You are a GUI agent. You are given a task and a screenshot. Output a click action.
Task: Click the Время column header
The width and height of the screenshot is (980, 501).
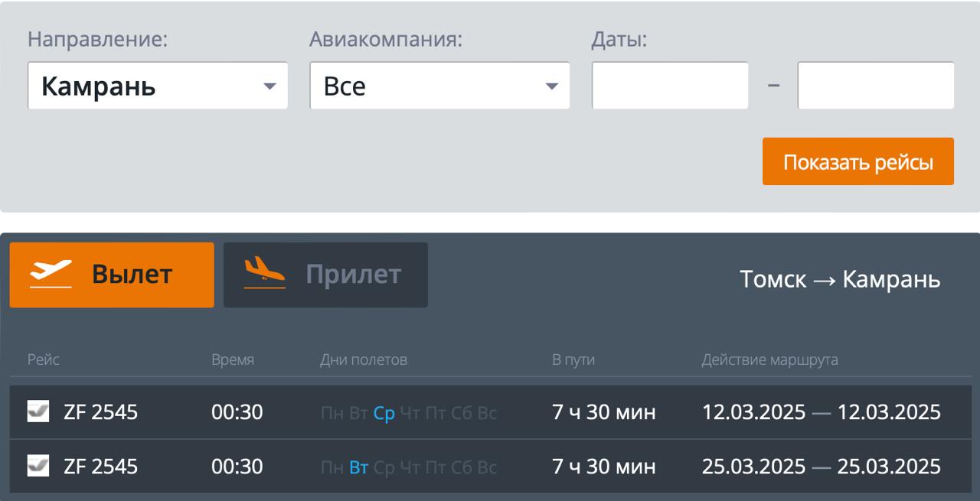pos(233,359)
